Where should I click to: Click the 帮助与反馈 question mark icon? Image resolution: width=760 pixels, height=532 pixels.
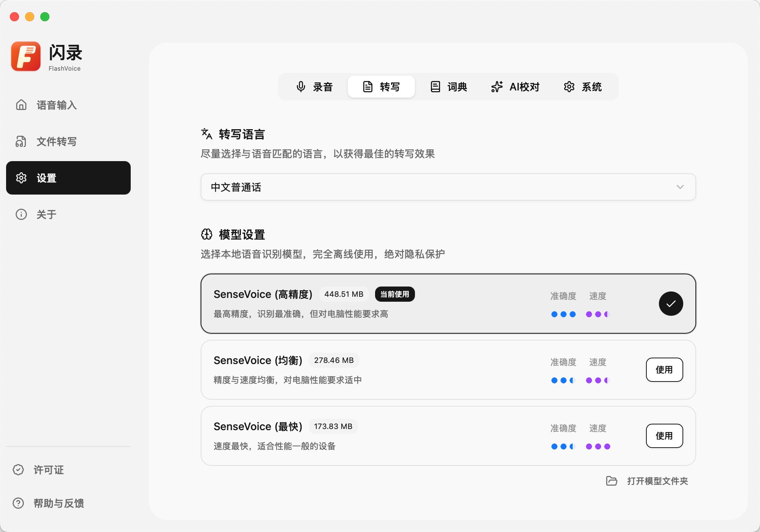click(x=18, y=503)
